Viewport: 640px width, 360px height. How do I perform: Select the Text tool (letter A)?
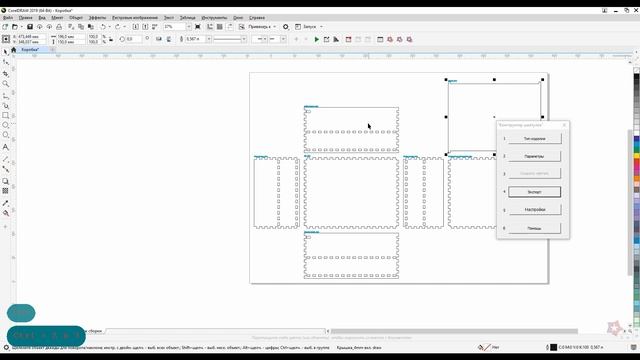(5, 147)
